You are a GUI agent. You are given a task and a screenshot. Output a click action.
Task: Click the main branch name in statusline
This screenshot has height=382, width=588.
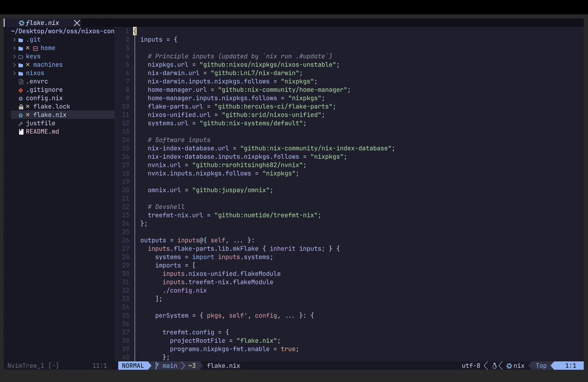[x=170, y=366]
